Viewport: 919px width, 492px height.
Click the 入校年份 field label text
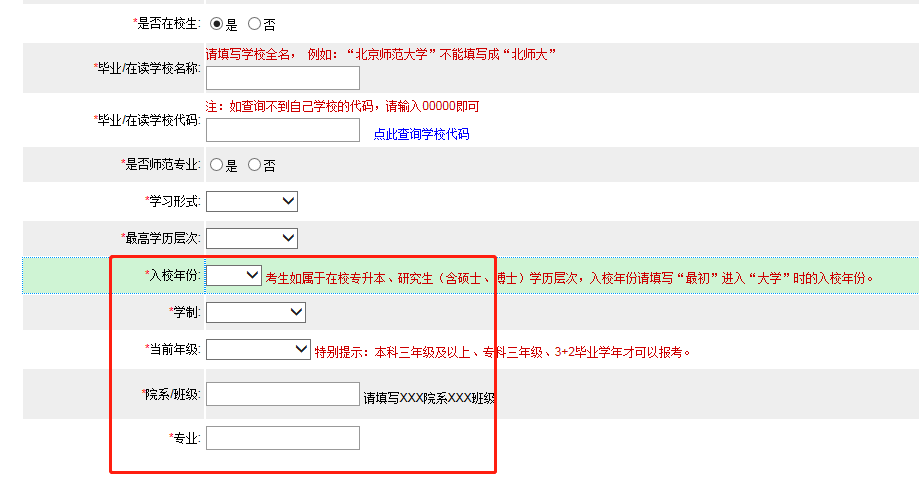pyautogui.click(x=175, y=275)
